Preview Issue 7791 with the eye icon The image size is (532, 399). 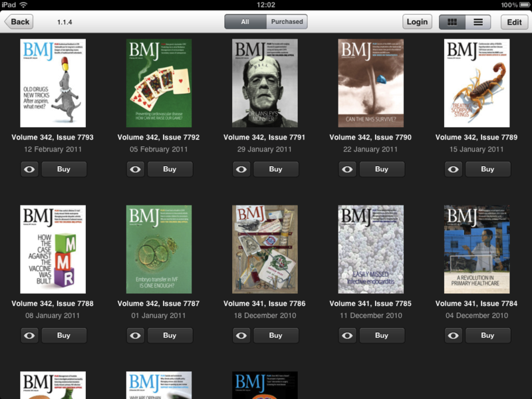pos(241,169)
